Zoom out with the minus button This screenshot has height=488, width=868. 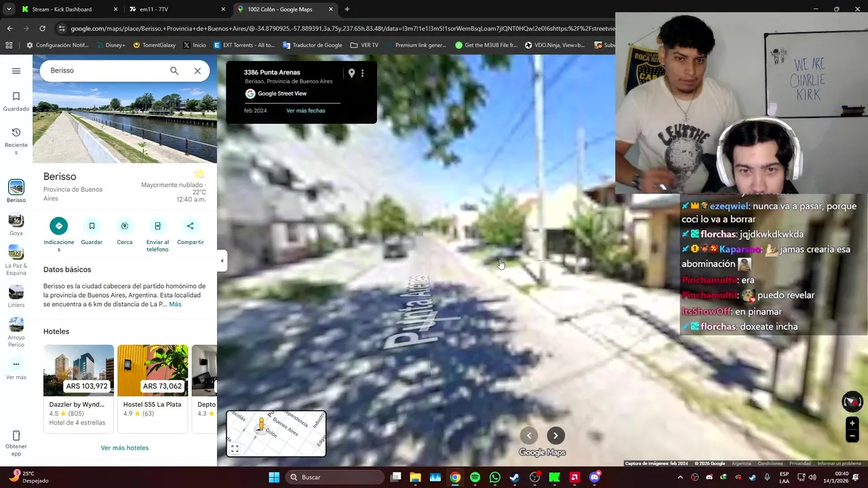click(852, 436)
